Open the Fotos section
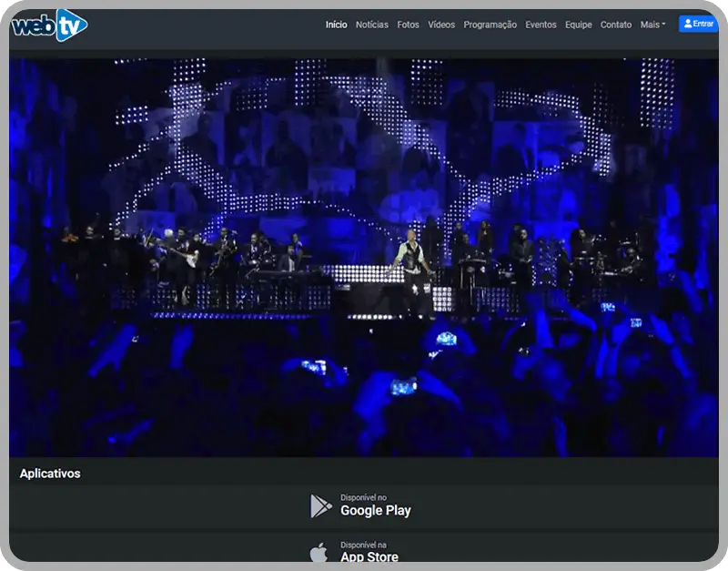 click(x=408, y=25)
